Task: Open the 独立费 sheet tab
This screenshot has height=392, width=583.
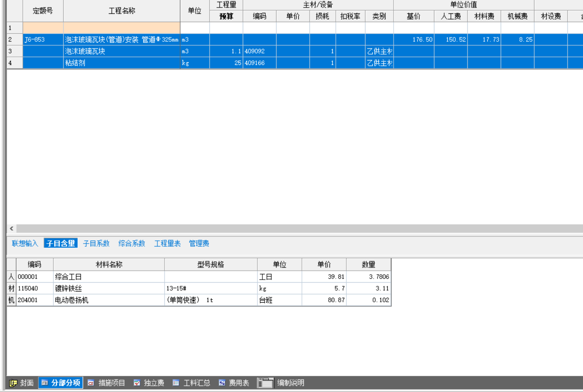Action: (149, 383)
